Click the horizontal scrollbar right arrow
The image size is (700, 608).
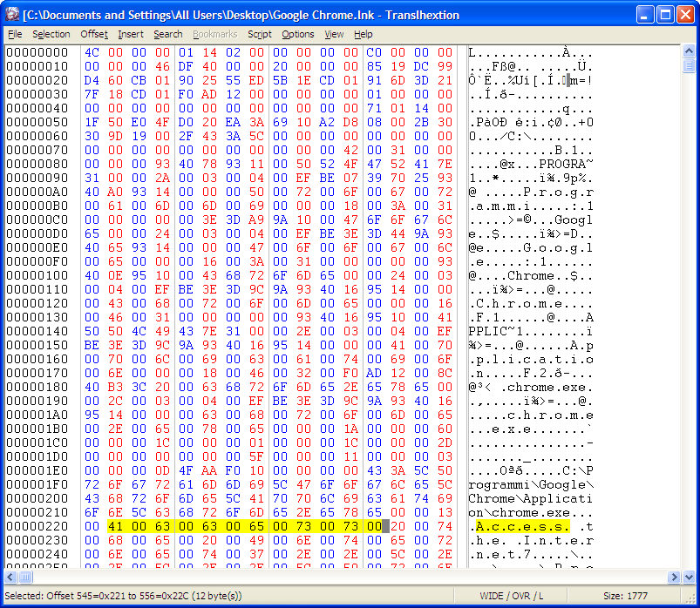coord(674,577)
